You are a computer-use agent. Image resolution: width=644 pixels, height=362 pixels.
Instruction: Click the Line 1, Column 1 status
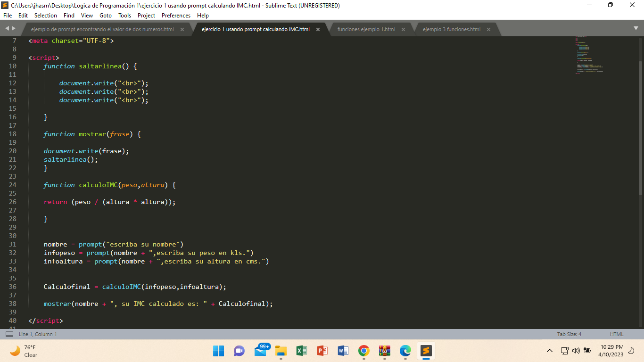[x=38, y=334]
